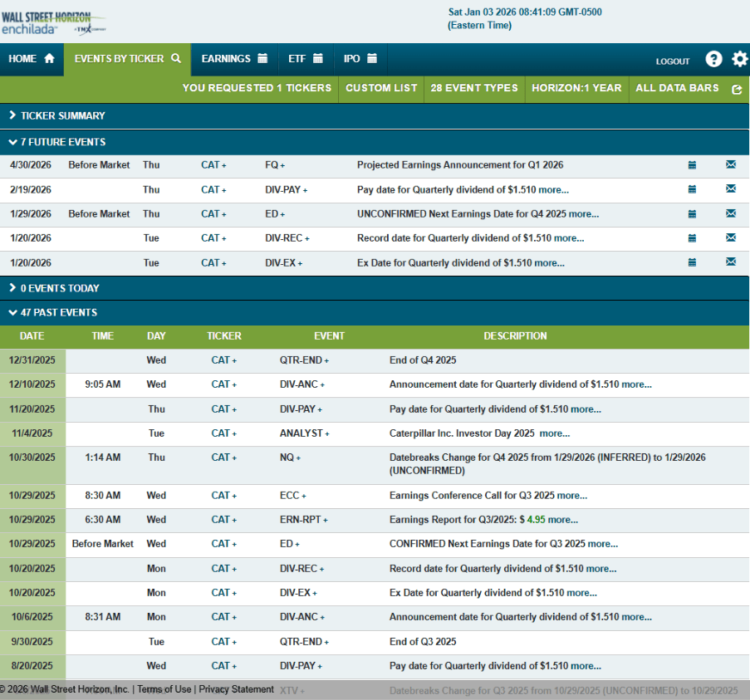
Task: Click more link for Caterpillar Investor Day 2025
Action: 554,433
